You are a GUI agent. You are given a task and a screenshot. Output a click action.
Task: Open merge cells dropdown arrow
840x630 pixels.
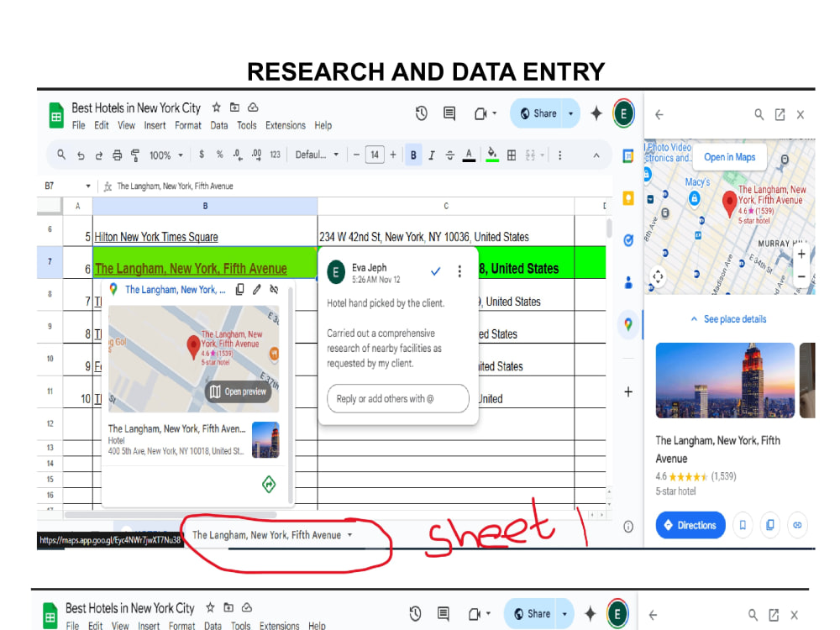543,155
